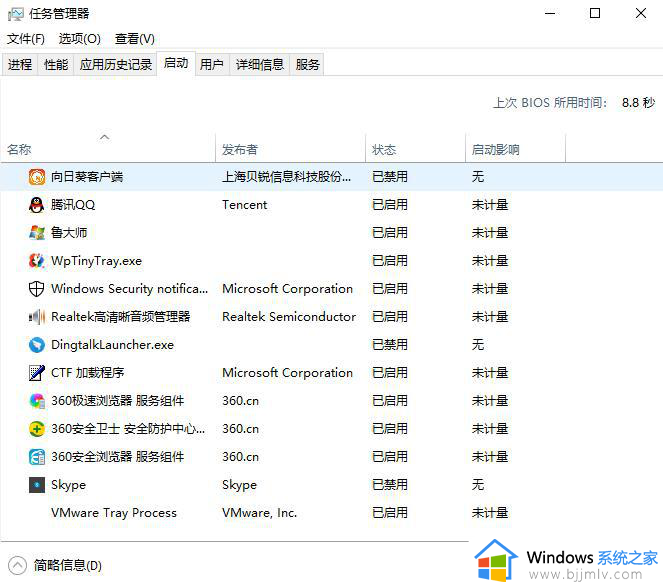Switch to the 性能 tab
This screenshot has width=663, height=588.
56,65
